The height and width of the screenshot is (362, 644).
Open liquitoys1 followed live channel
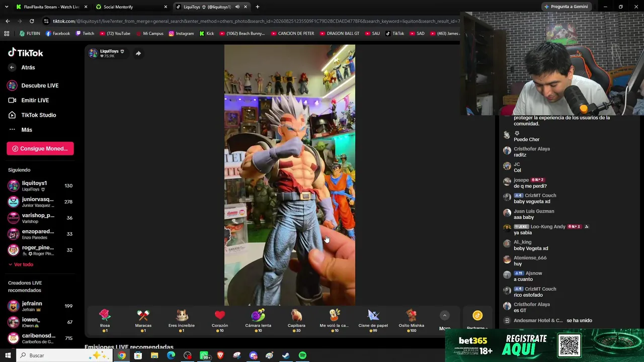(x=40, y=186)
